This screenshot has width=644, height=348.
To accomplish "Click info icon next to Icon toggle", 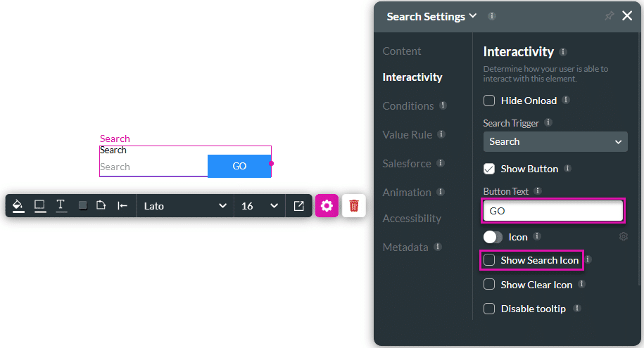I will coord(536,236).
